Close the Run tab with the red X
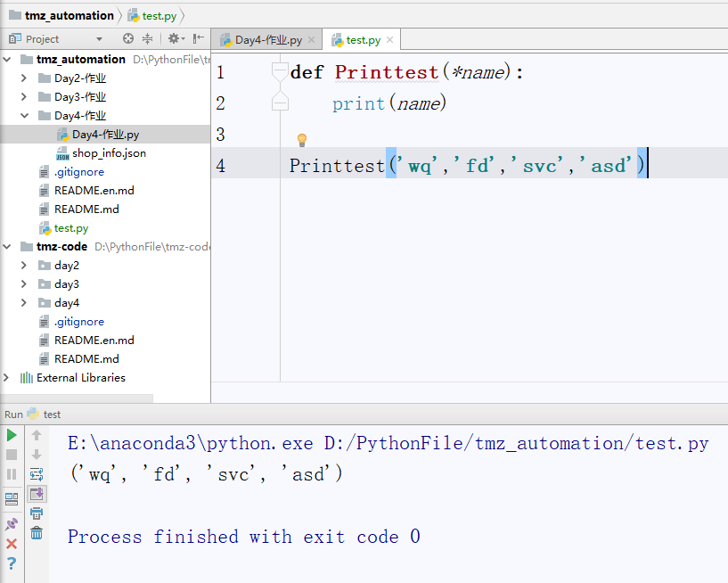Viewport: 728px width, 583px height. 12,544
